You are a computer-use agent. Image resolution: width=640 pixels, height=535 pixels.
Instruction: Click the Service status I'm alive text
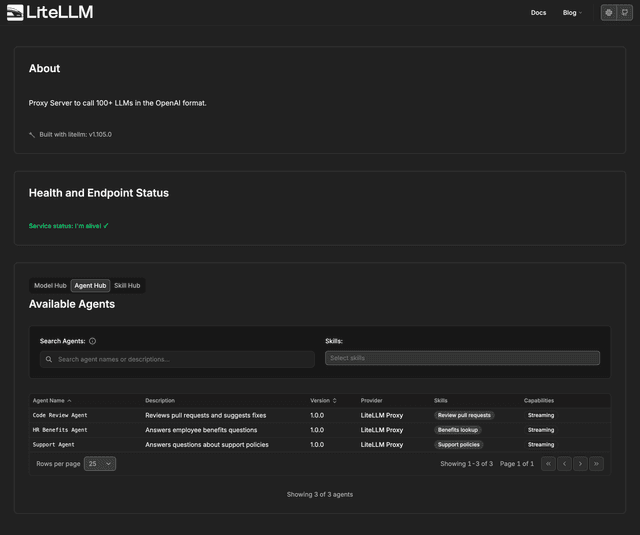tap(69, 226)
